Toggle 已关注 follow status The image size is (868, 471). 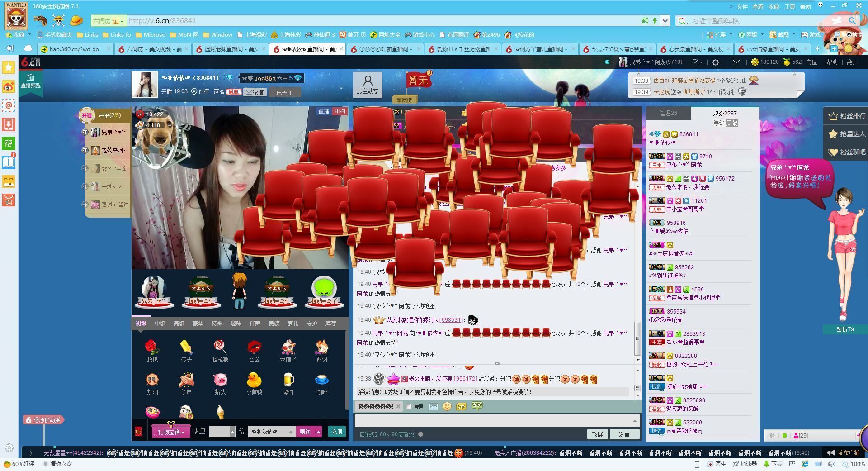[x=284, y=92]
